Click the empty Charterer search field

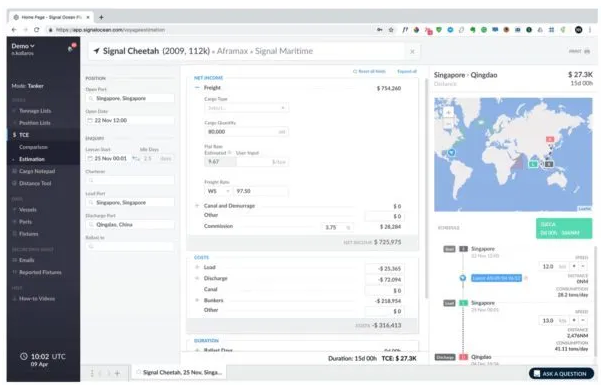tap(130, 180)
